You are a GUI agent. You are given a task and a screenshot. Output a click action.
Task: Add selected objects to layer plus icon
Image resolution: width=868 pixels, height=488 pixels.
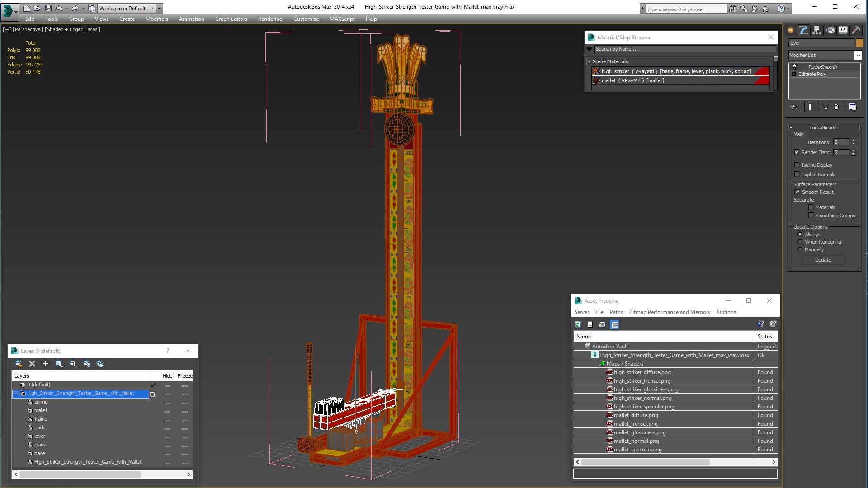tap(45, 364)
